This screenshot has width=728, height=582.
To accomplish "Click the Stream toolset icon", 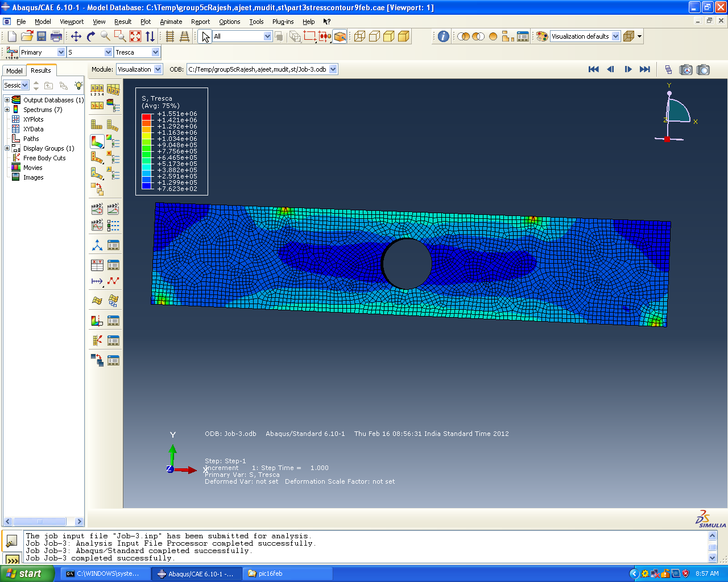I will coord(97,300).
